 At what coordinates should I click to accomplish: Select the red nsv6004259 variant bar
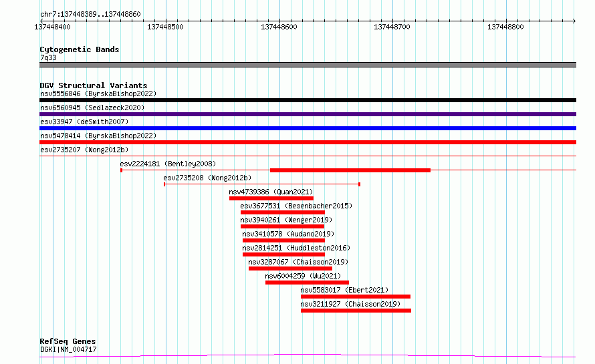pos(307,283)
